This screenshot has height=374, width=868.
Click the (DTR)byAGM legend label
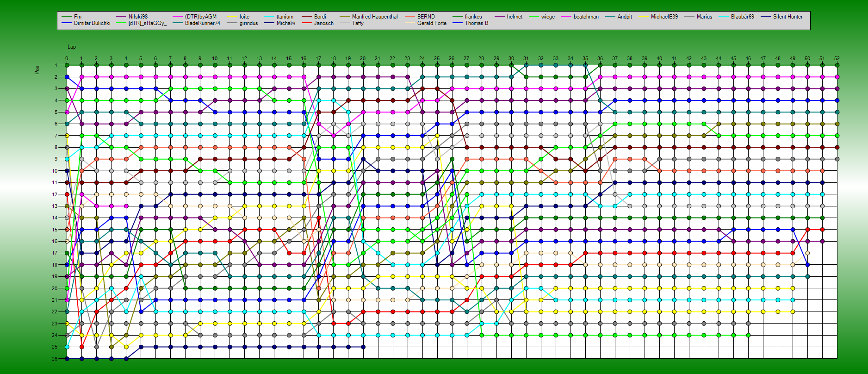(201, 17)
